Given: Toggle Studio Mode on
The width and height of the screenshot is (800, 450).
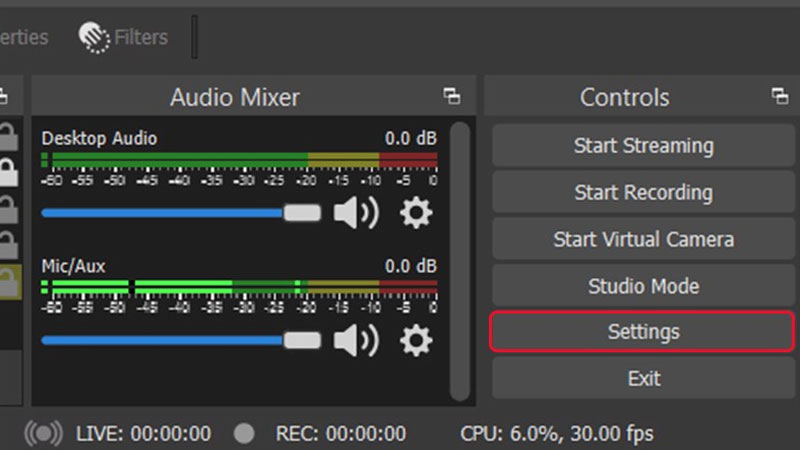Looking at the screenshot, I should [x=643, y=286].
